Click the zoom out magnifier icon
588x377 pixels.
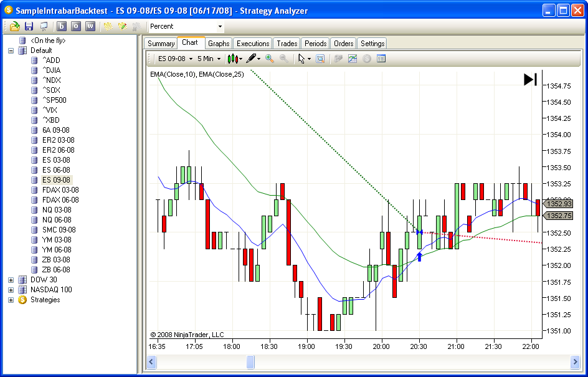284,59
